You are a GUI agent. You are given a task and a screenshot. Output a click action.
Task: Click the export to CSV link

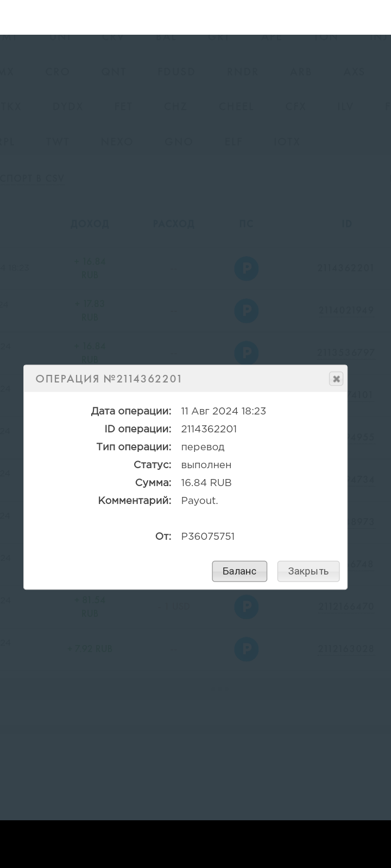point(32,178)
